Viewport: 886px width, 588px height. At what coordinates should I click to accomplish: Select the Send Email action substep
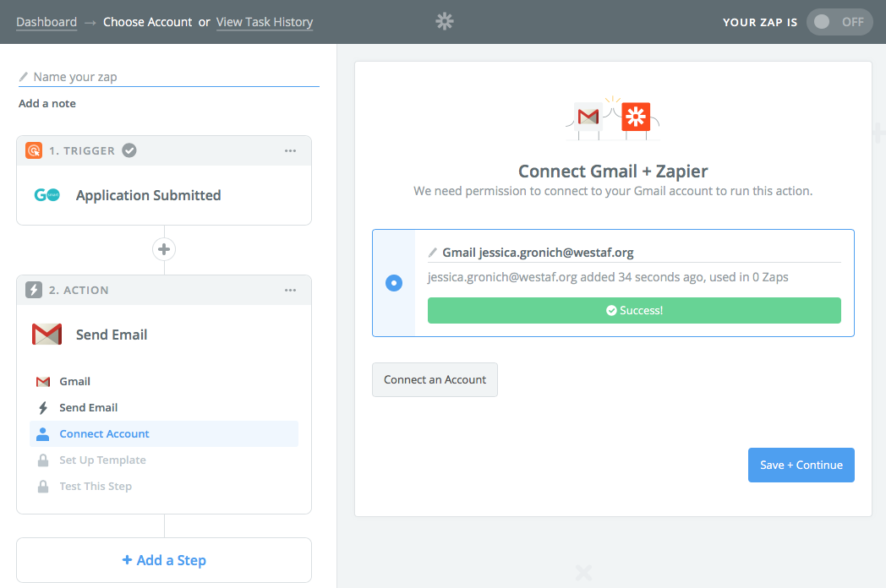click(164, 408)
